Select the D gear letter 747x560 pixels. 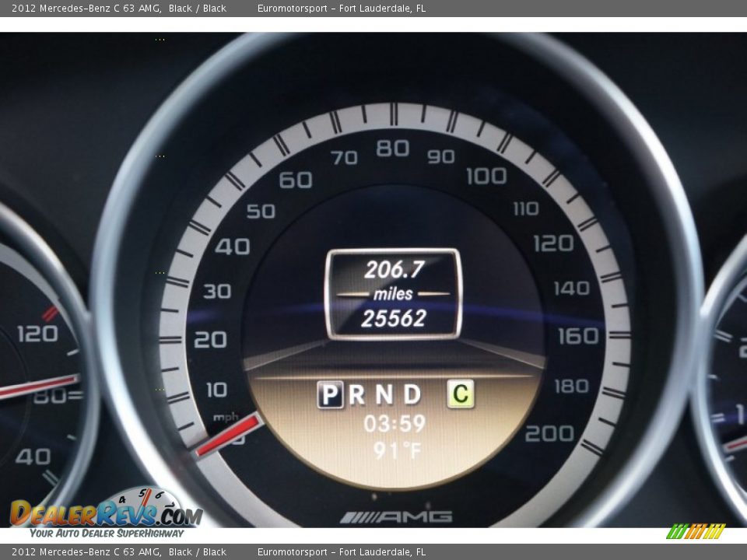412,395
